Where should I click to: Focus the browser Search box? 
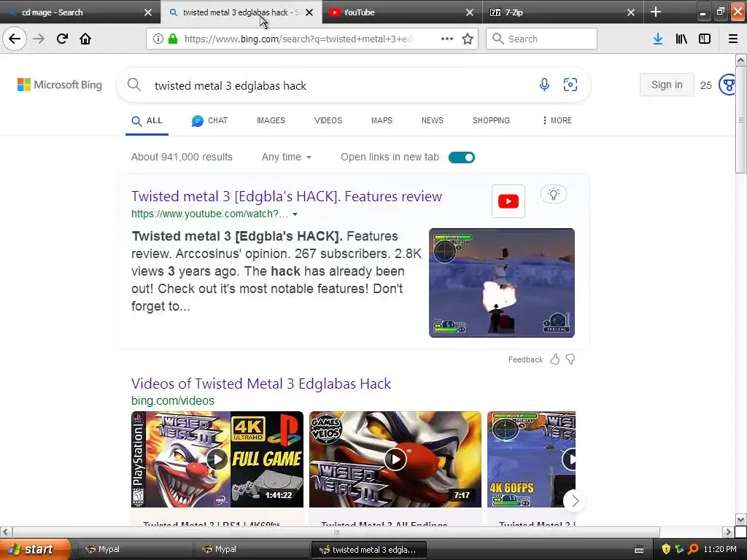(542, 39)
